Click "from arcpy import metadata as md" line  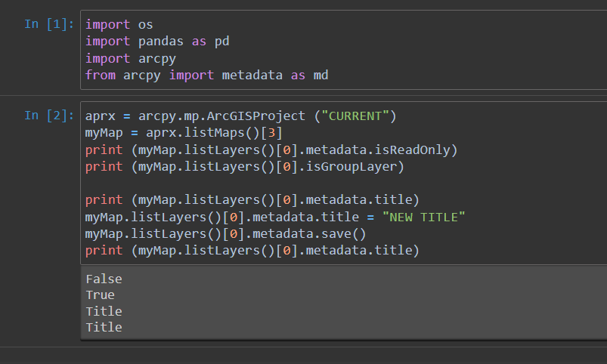(206, 75)
